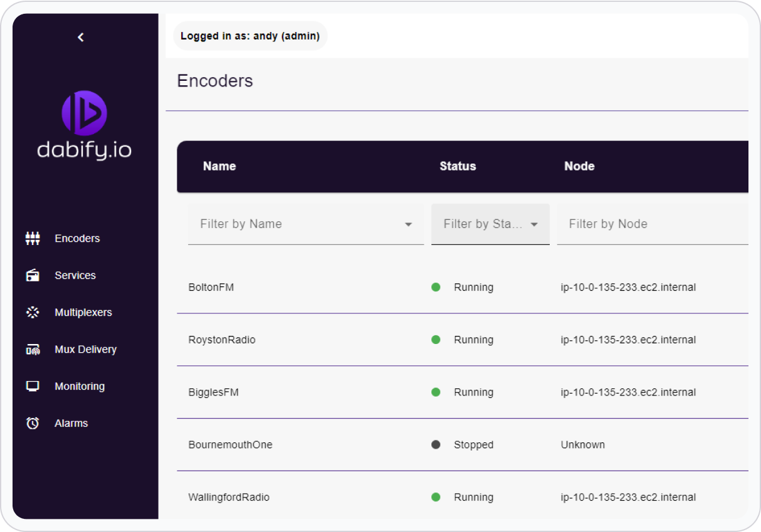The height and width of the screenshot is (532, 761).
Task: Click the Monitoring screen icon
Action: point(33,386)
